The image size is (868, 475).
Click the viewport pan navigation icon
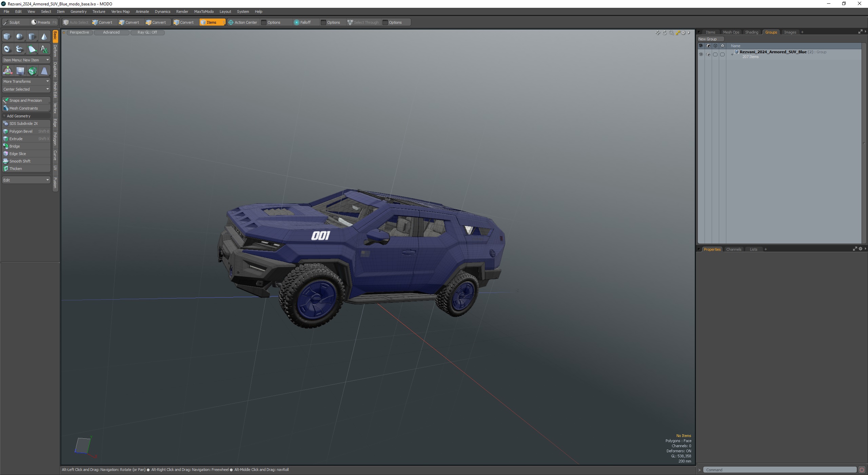coord(657,33)
